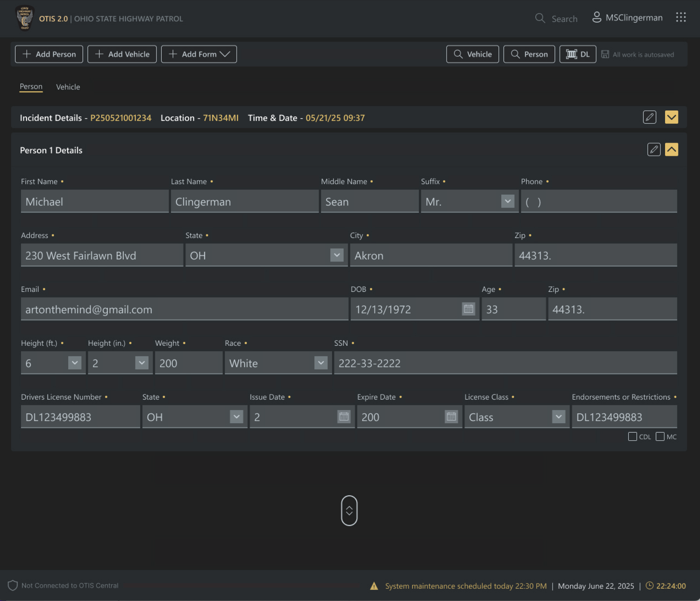Collapse the Person 1 Details section
The height and width of the screenshot is (601, 700).
pos(671,149)
